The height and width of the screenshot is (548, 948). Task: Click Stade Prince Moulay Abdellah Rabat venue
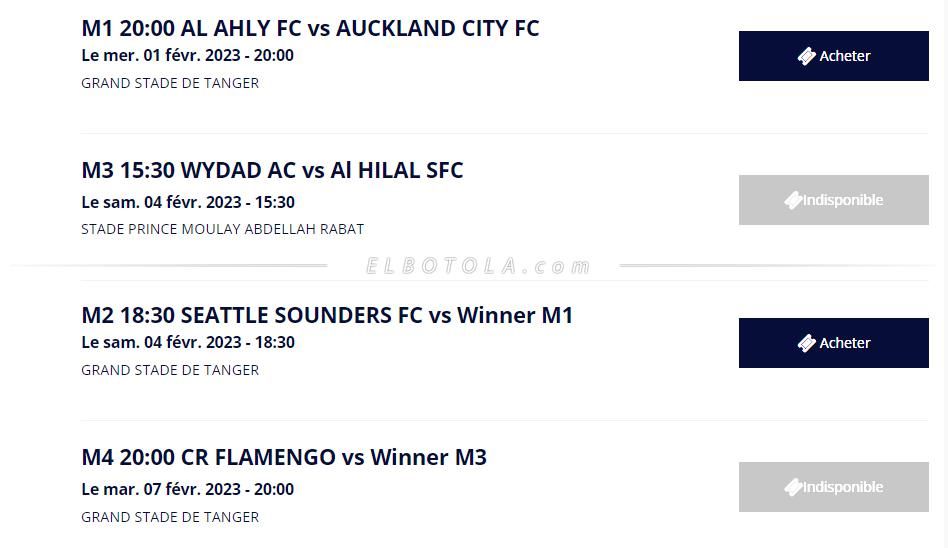point(222,229)
